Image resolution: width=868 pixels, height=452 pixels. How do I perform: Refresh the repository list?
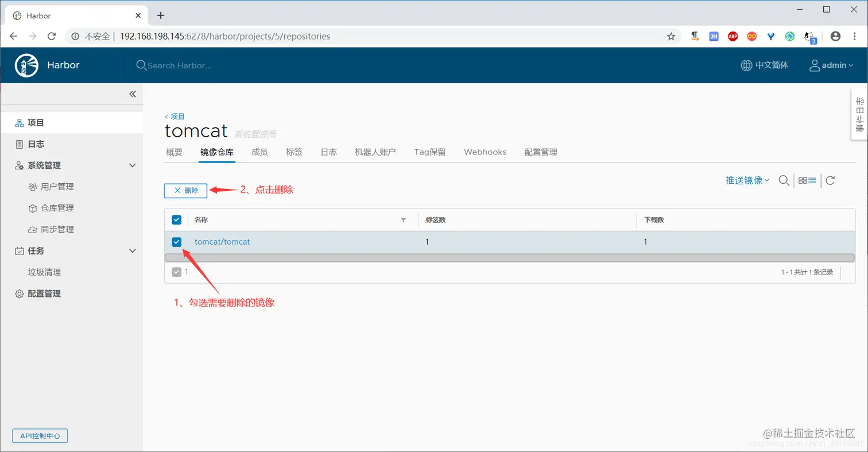click(x=830, y=180)
